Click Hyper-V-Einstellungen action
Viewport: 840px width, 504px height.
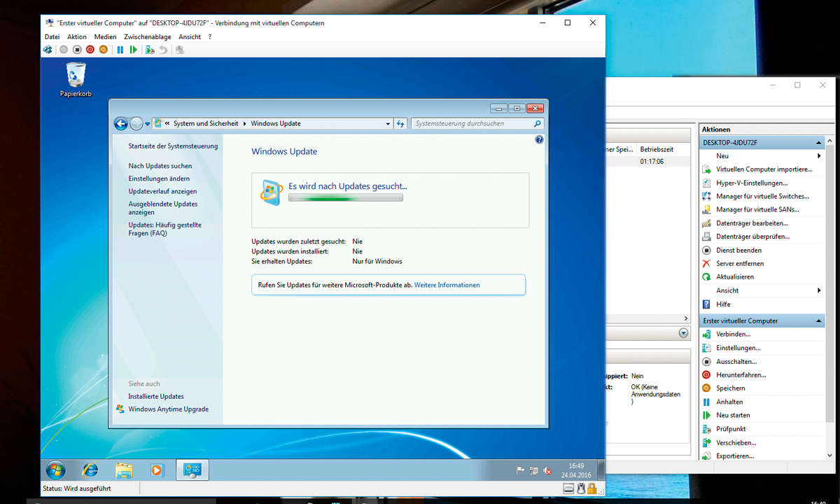(752, 183)
